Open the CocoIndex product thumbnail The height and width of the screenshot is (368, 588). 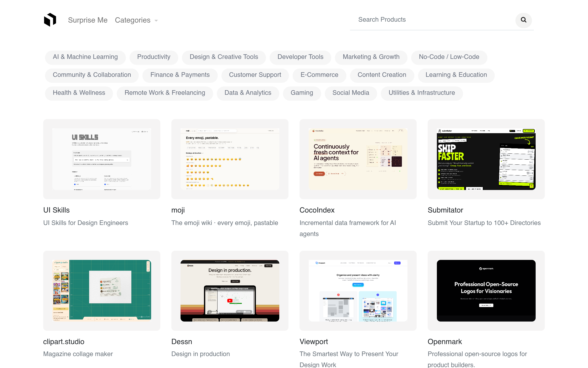(x=358, y=159)
